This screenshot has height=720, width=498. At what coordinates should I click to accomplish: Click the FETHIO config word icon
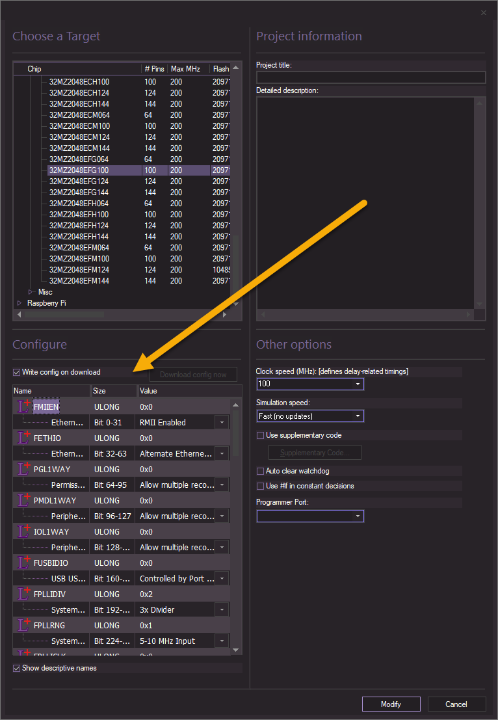24,438
